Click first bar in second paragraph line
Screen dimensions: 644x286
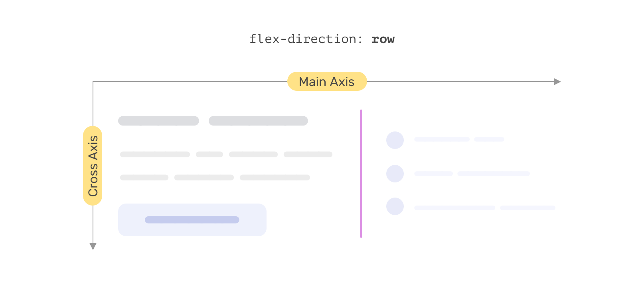144,177
